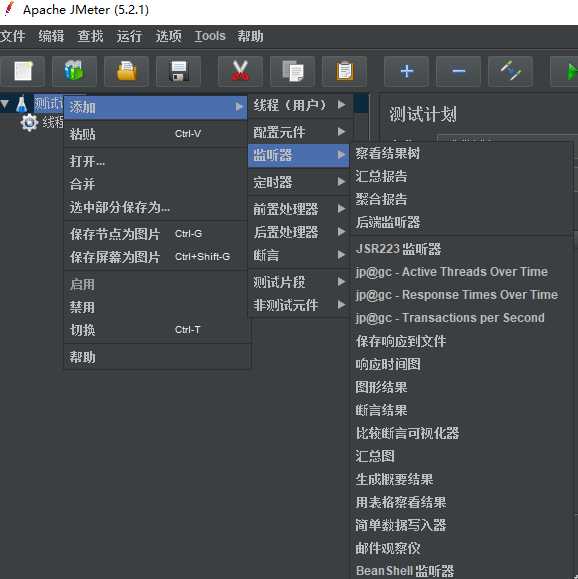Open the 选项 menu
Image resolution: width=578 pixels, height=579 pixels.
pyautogui.click(x=168, y=36)
